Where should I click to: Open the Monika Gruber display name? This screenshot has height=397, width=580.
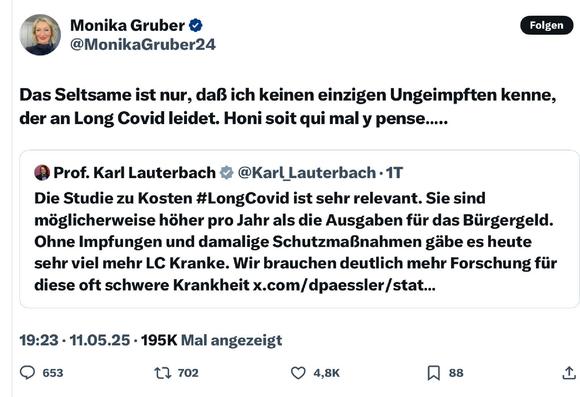click(128, 26)
